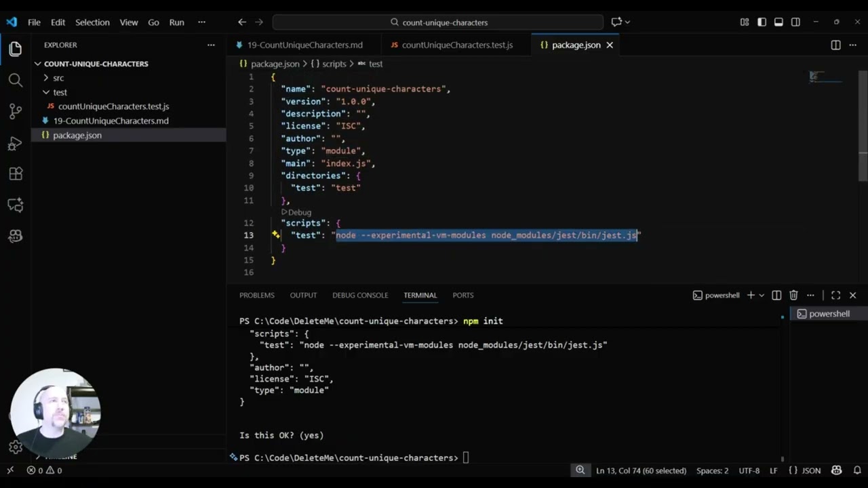Switch to countUniqueCharacters.test.js tab
The height and width of the screenshot is (488, 868).
click(456, 45)
